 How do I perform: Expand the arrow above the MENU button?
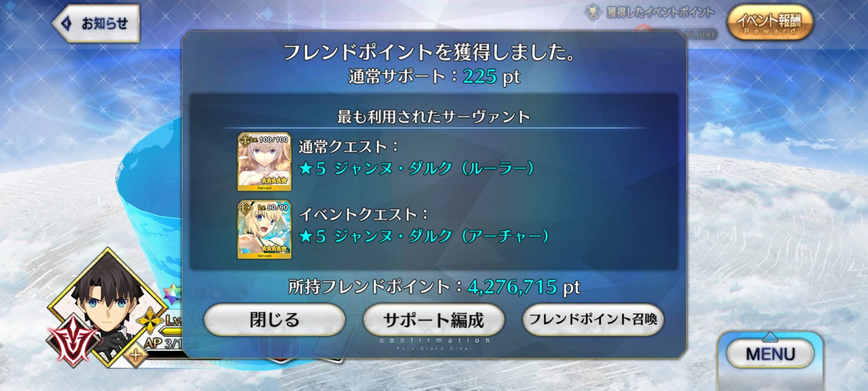[770, 336]
